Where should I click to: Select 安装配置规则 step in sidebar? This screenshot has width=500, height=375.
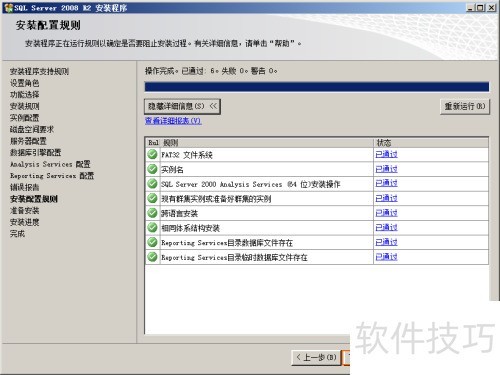34,199
